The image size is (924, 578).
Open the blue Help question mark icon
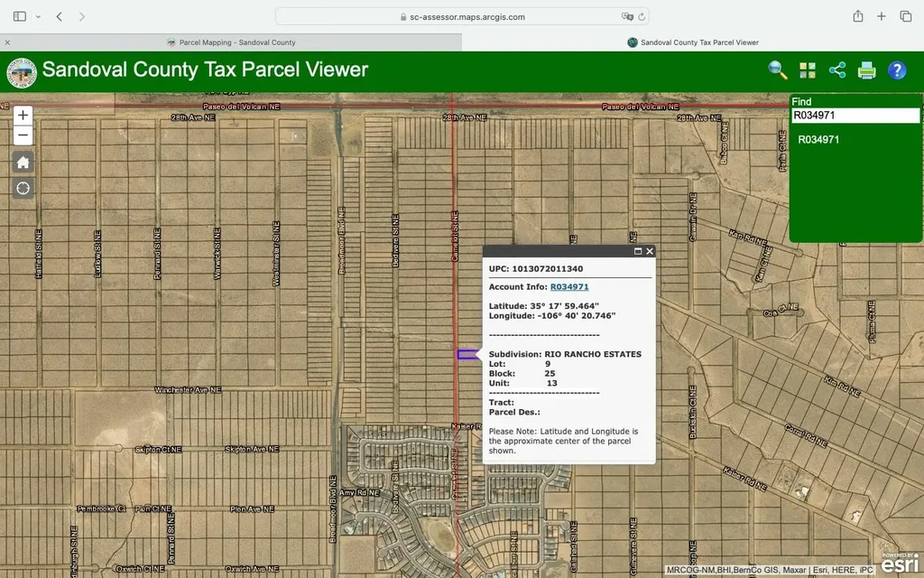click(x=897, y=70)
